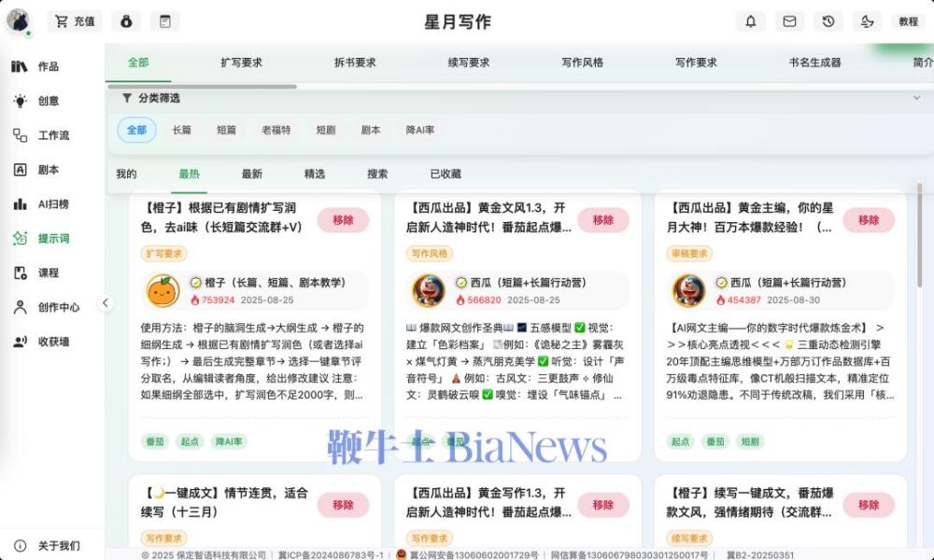Open browsing history with the clock icon
Screen dimensions: 934x560
coord(828,21)
